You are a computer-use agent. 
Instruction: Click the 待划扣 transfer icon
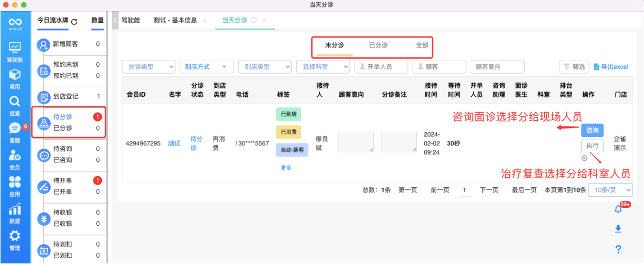tap(43, 250)
